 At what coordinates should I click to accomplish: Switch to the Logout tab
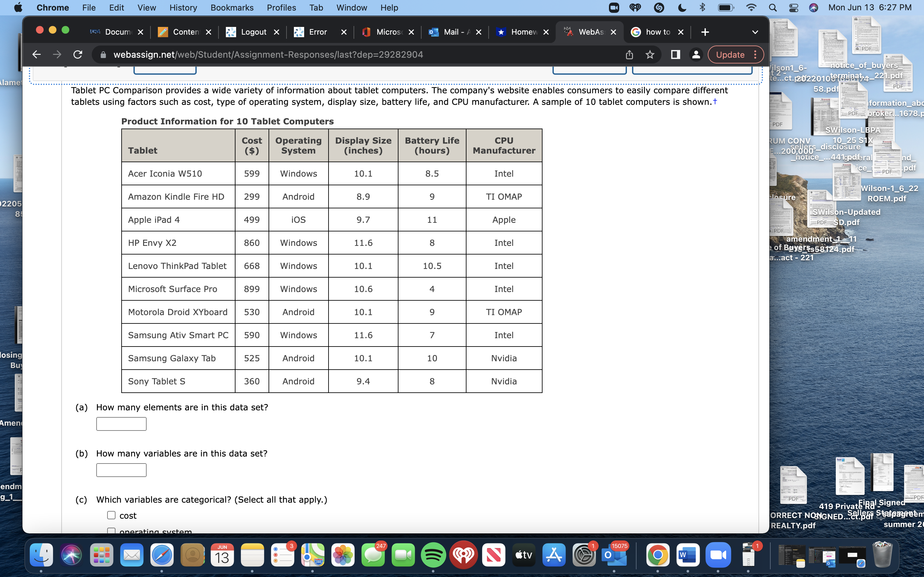(253, 32)
